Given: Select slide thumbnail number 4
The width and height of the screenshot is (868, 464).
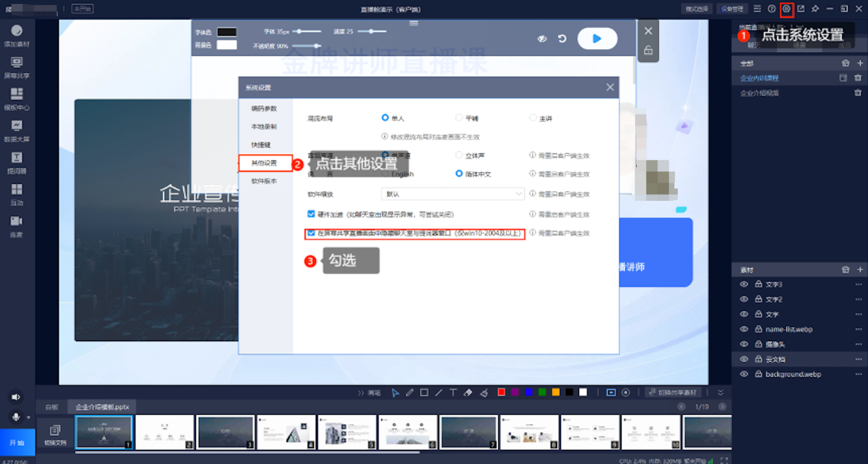Looking at the screenshot, I should [286, 432].
